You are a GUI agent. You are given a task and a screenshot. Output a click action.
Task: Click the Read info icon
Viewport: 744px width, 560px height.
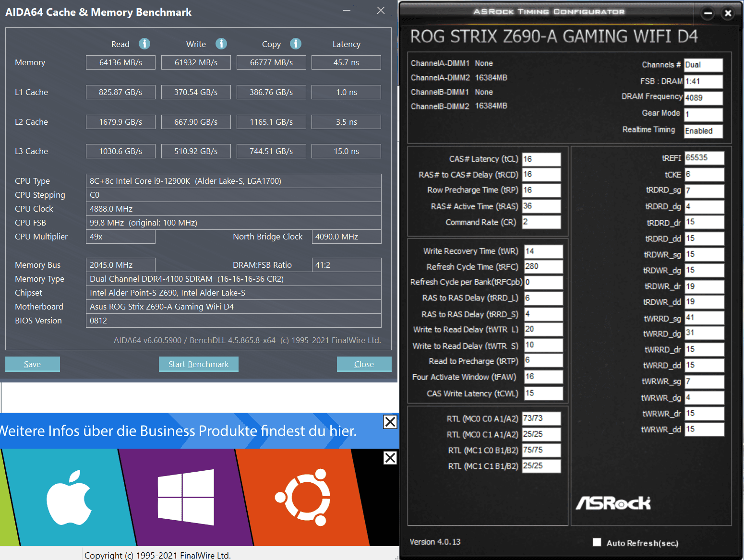coord(144,44)
